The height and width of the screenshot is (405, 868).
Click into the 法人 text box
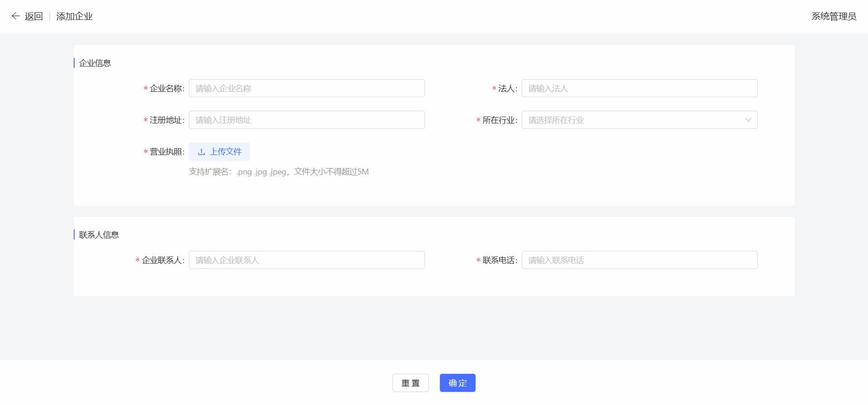pyautogui.click(x=639, y=88)
